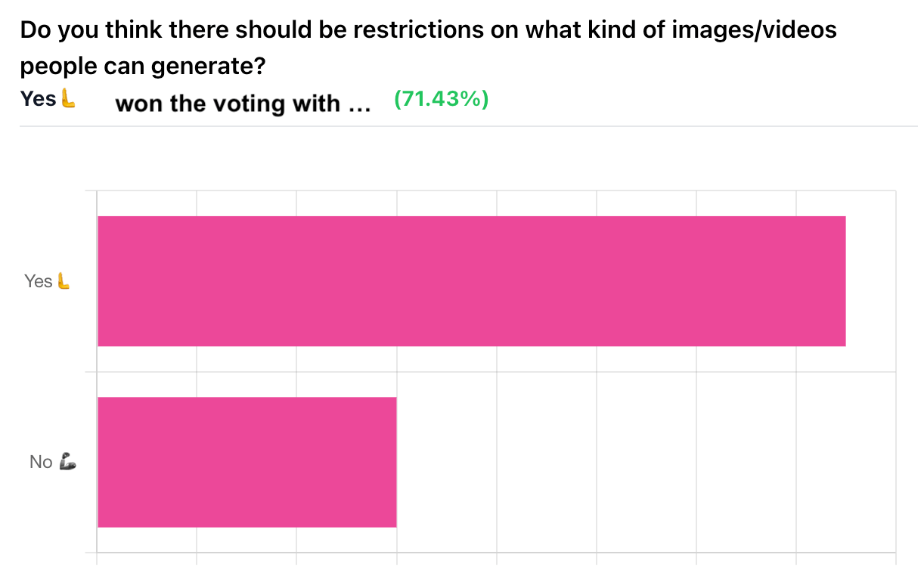Click the poll question title text
The image size is (924, 570).
click(x=428, y=48)
